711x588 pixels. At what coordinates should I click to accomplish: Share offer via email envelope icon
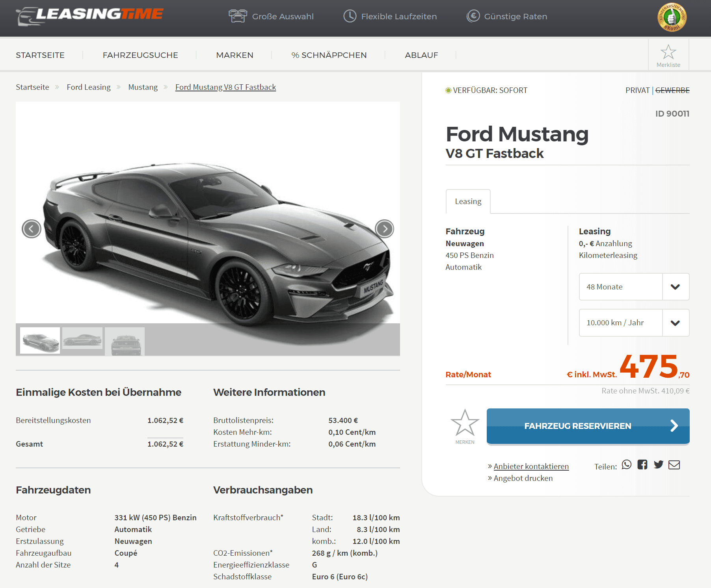click(x=674, y=465)
